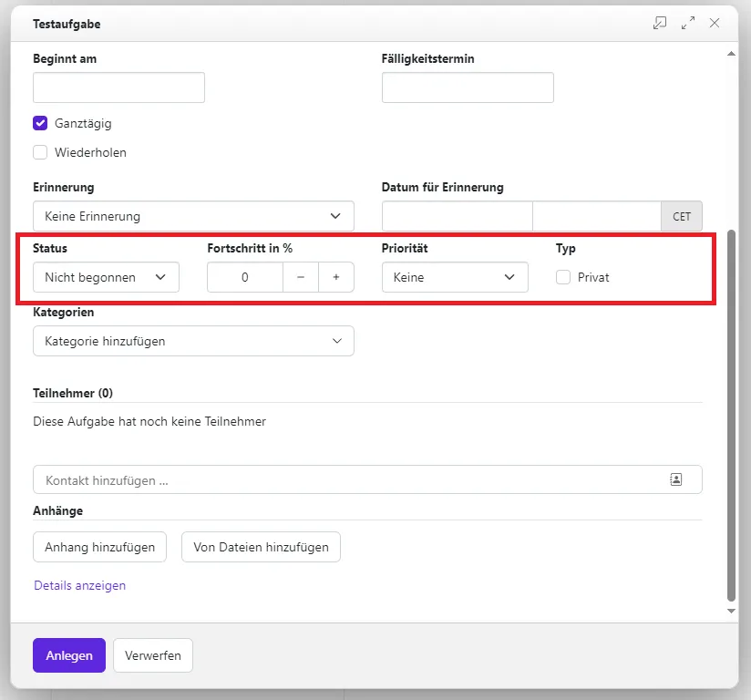
Task: Click 'Von Dateien hinzufügen' button
Action: (x=261, y=547)
